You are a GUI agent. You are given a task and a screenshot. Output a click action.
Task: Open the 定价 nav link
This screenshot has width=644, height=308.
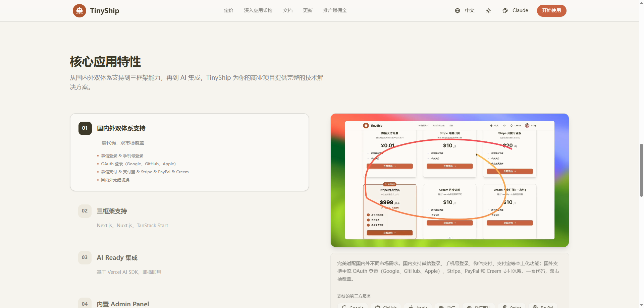point(229,11)
